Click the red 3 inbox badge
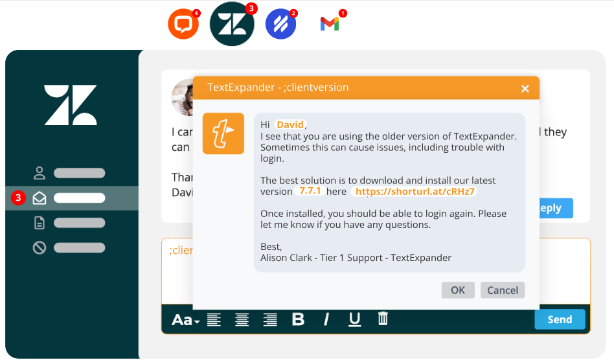This screenshot has height=364, width=614. pyautogui.click(x=18, y=198)
